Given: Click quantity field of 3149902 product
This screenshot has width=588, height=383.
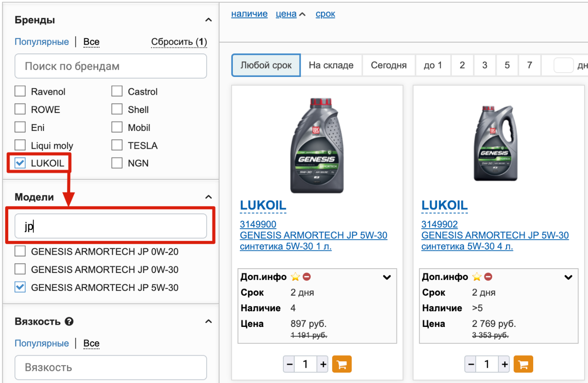Looking at the screenshot, I should tap(487, 364).
